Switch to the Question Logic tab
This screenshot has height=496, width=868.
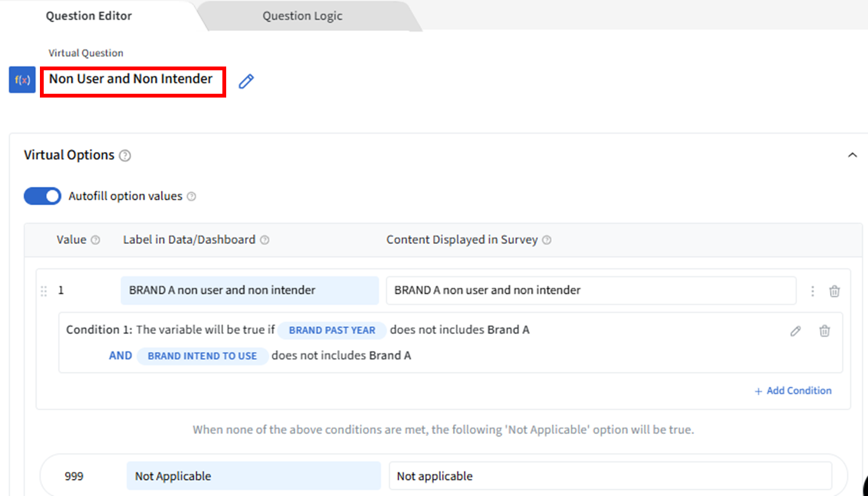tap(302, 16)
